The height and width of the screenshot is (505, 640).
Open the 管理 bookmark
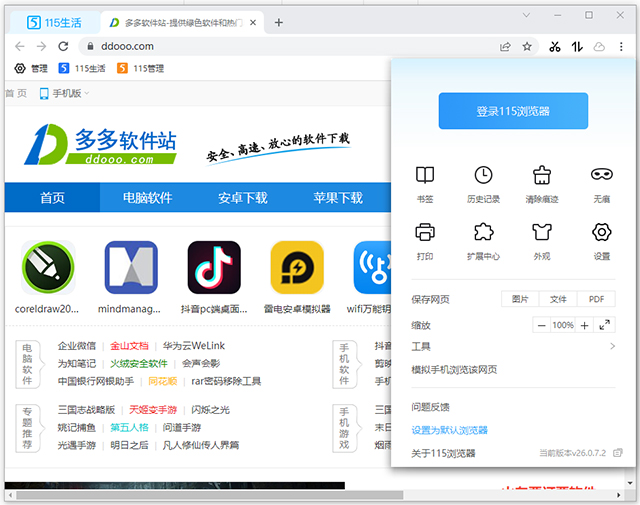tap(31, 68)
